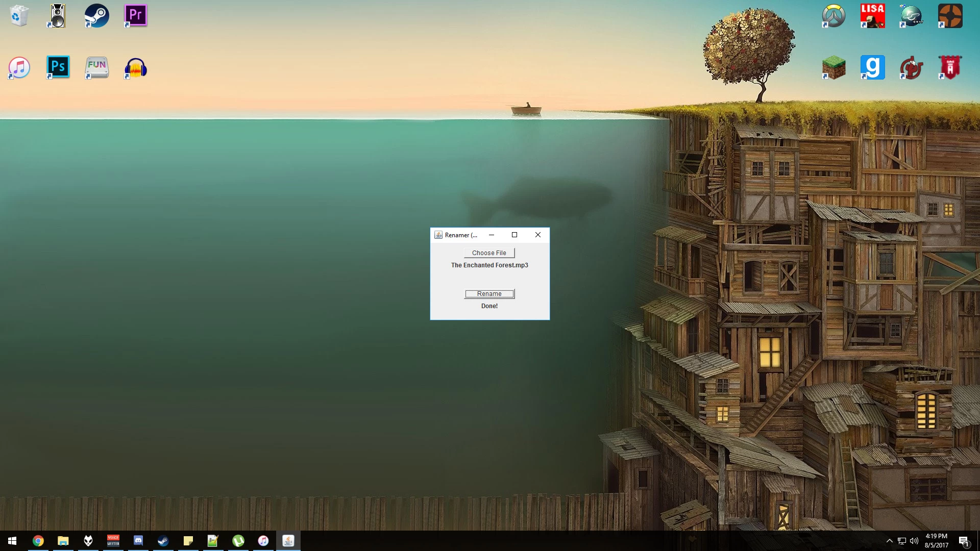Expand the hidden system tray icons
The width and height of the screenshot is (980, 551).
[889, 541]
